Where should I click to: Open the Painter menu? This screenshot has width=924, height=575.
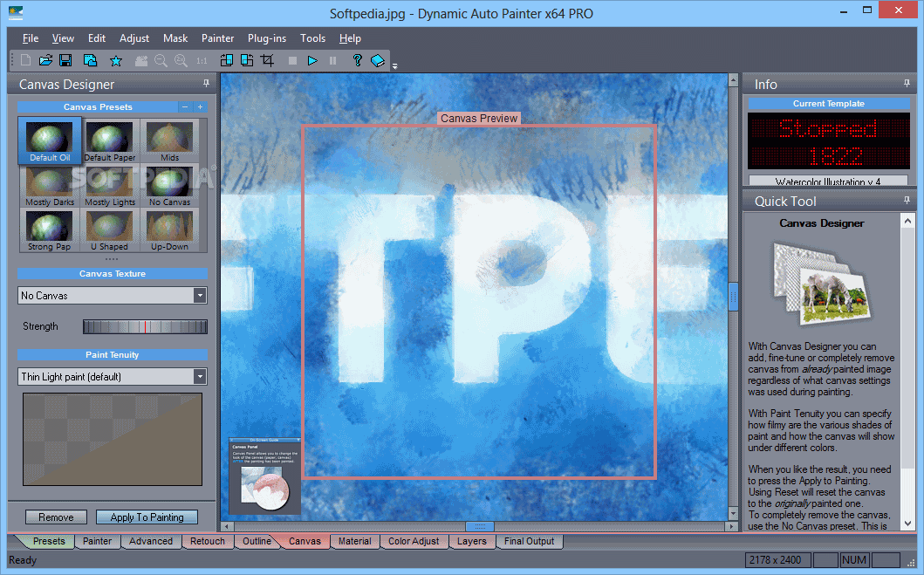click(217, 38)
